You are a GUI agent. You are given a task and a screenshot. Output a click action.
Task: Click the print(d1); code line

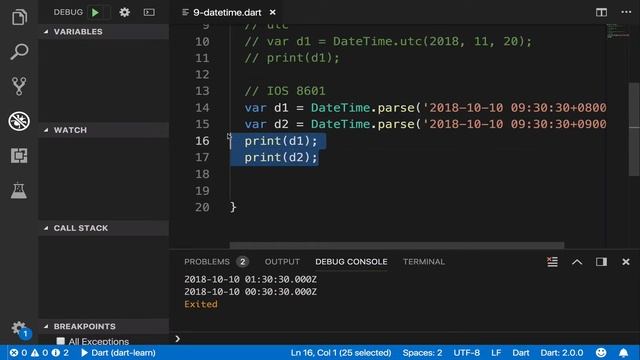[281, 141]
